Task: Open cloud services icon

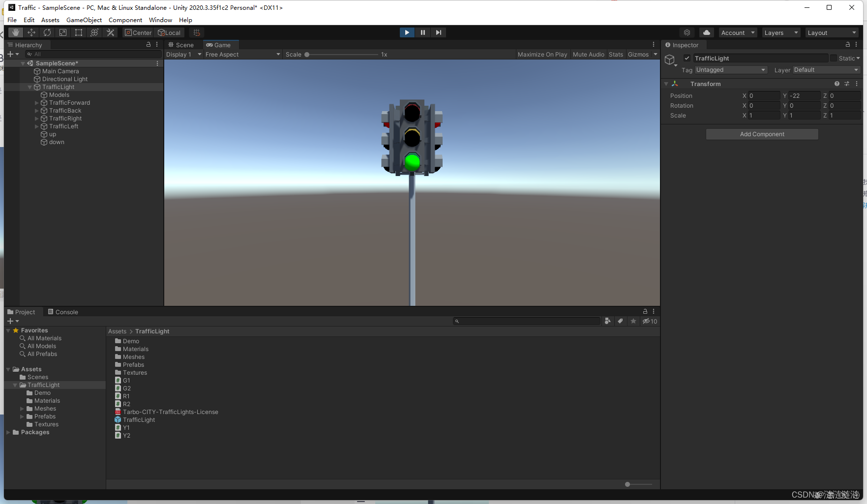Action: click(x=707, y=32)
